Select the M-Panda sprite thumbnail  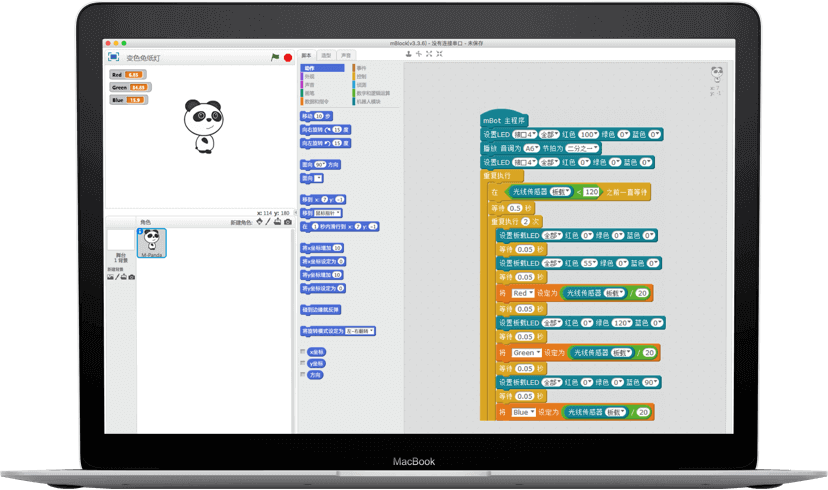pyautogui.click(x=152, y=243)
